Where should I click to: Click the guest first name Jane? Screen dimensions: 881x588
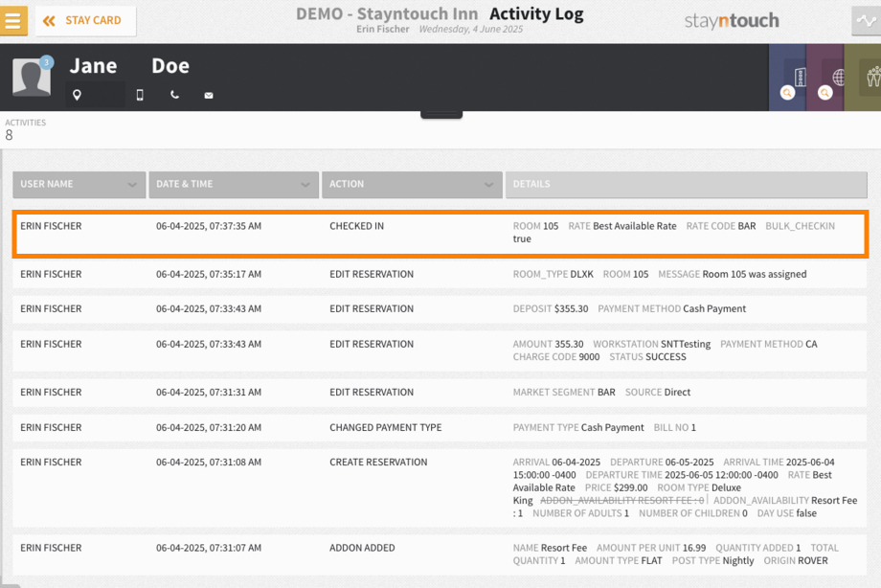click(x=93, y=66)
